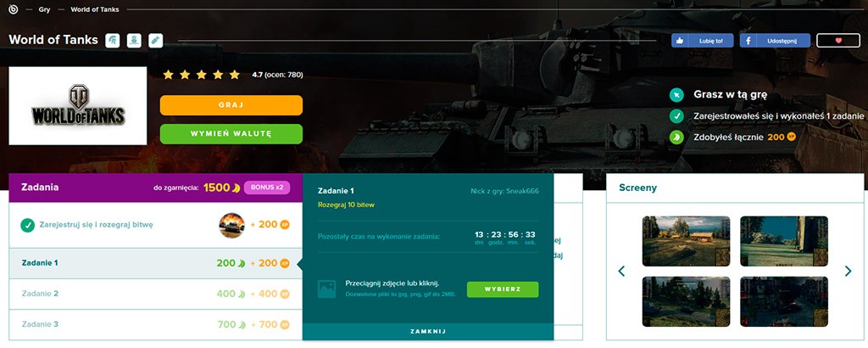The width and height of the screenshot is (868, 348).
Task: Click the checkmark icon by Zarejestrowałeś się
Action: [676, 115]
